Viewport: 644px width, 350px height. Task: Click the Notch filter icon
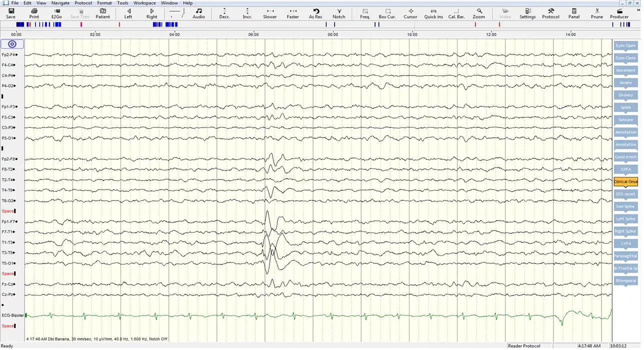(x=338, y=13)
